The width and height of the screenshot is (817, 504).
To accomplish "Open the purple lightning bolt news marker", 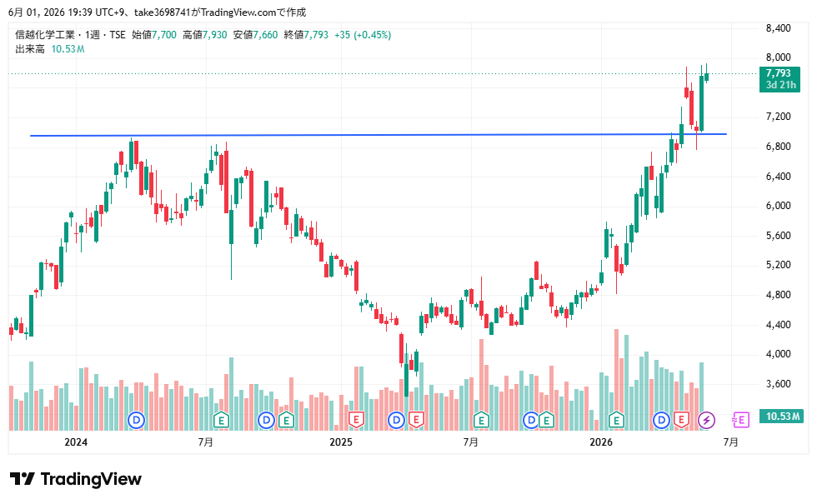I will pyautogui.click(x=707, y=420).
